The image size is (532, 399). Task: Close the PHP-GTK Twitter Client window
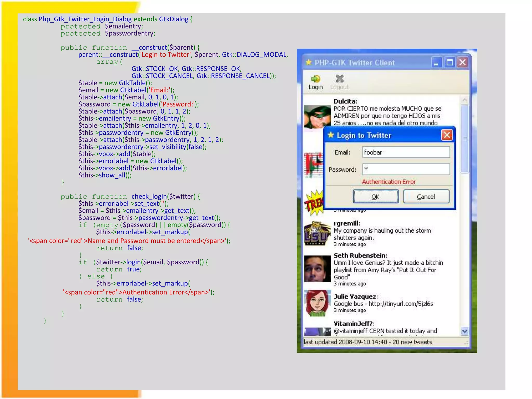(463, 62)
